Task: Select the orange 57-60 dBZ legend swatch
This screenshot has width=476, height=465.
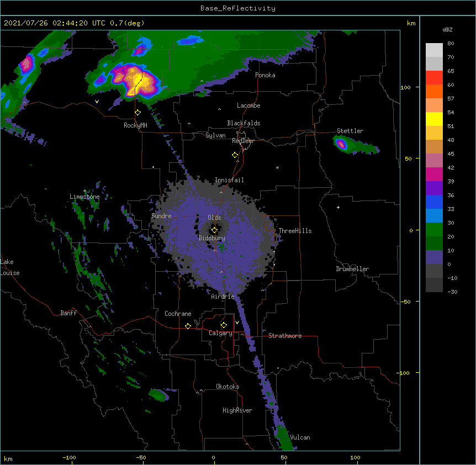Action: pos(434,91)
